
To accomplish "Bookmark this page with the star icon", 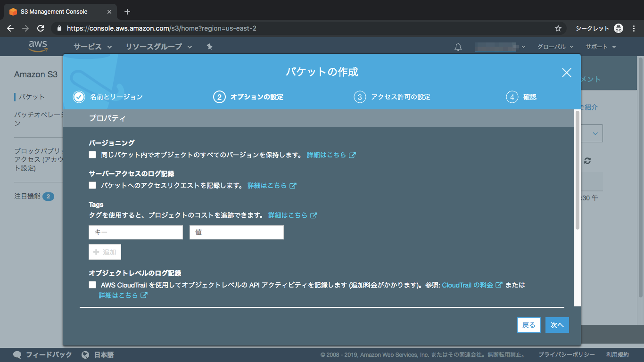I will pyautogui.click(x=558, y=28).
